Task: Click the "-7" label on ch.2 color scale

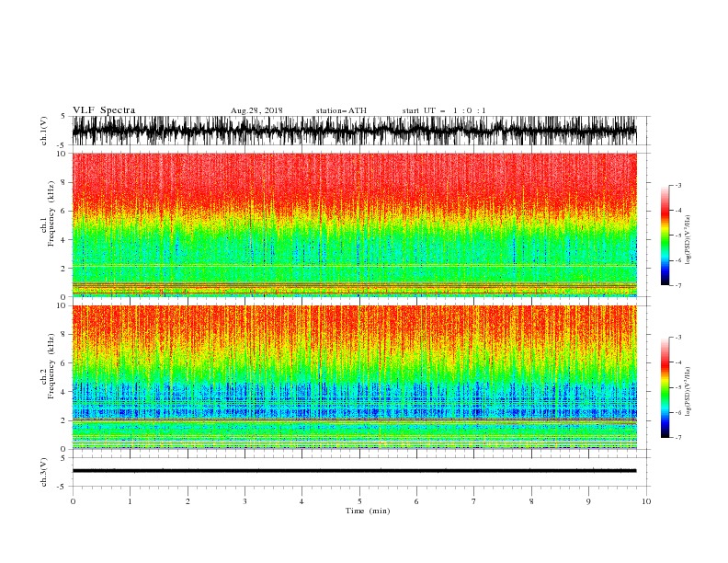Action: pos(678,438)
